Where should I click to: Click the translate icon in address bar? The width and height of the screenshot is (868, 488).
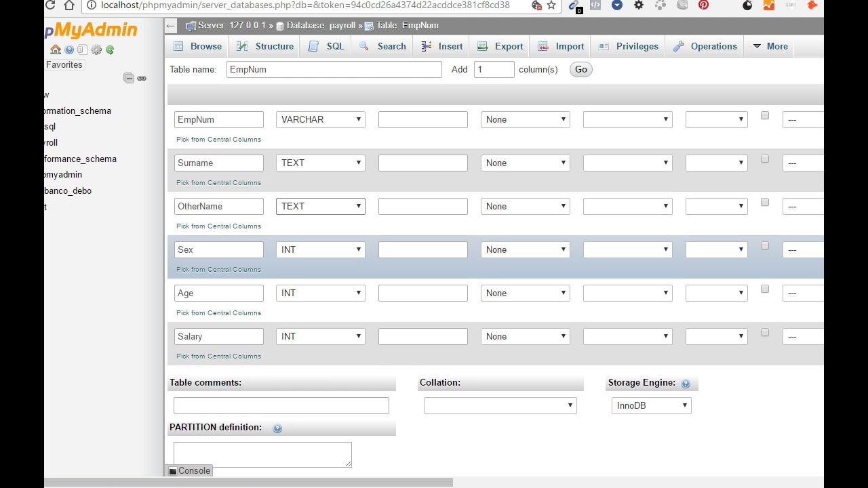click(536, 5)
